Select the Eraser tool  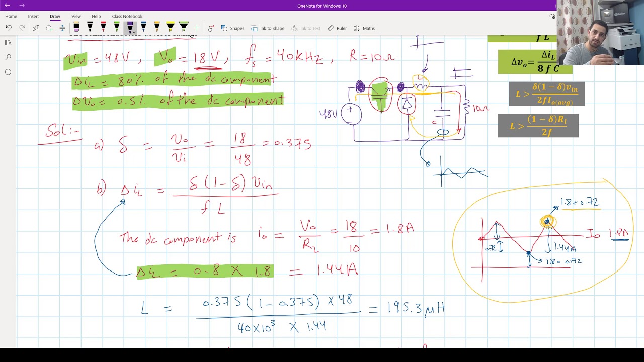click(x=76, y=28)
